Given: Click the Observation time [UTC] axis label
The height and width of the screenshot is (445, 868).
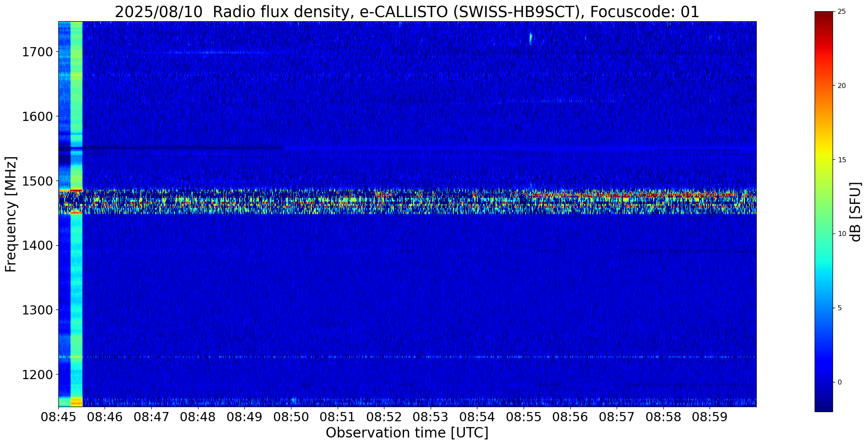Looking at the screenshot, I should [407, 433].
